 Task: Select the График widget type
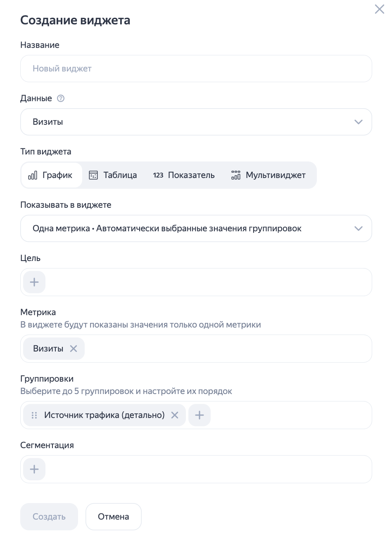tap(52, 175)
